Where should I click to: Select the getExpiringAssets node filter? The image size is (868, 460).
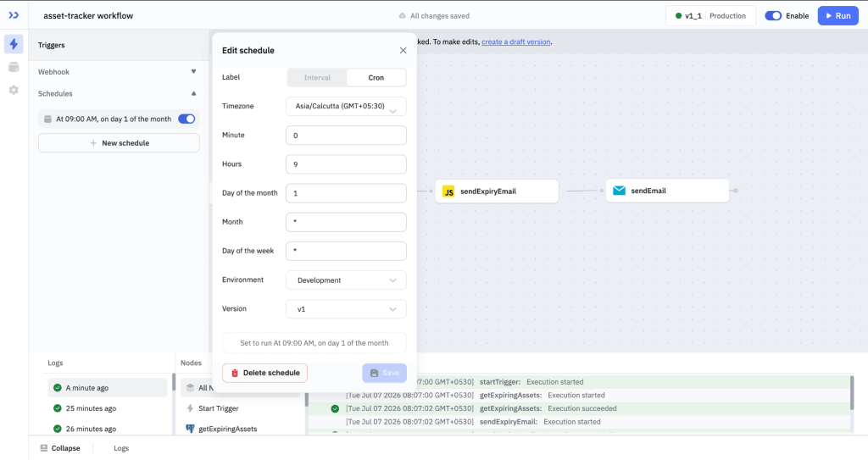[x=242, y=429]
